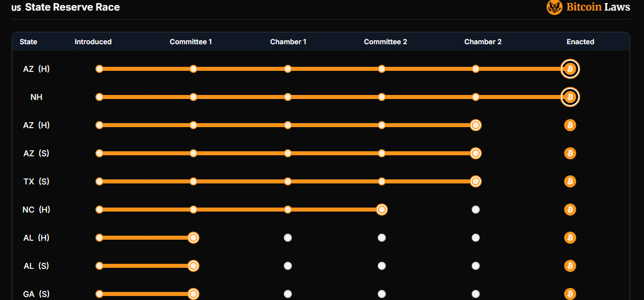The image size is (644, 300).
Task: Click the Bitcoin icon in AZ (S) row
Action: point(570,153)
